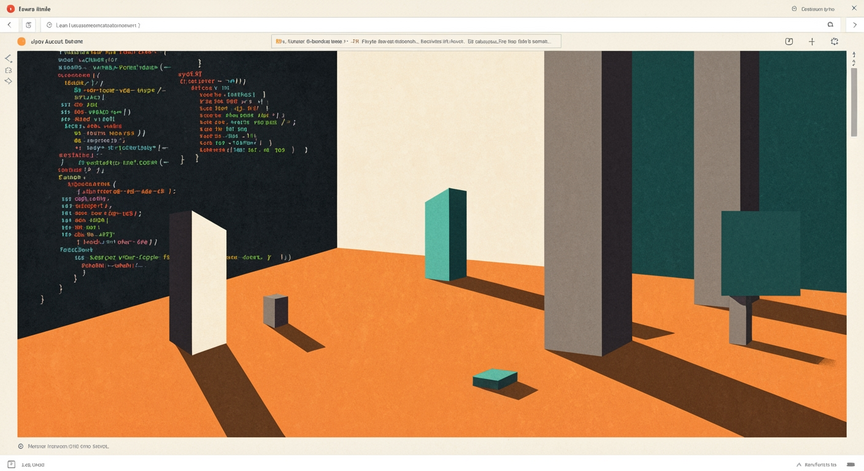The image size is (864, 471).
Task: Click the reload page icon beside back arrow
Action: 28,25
